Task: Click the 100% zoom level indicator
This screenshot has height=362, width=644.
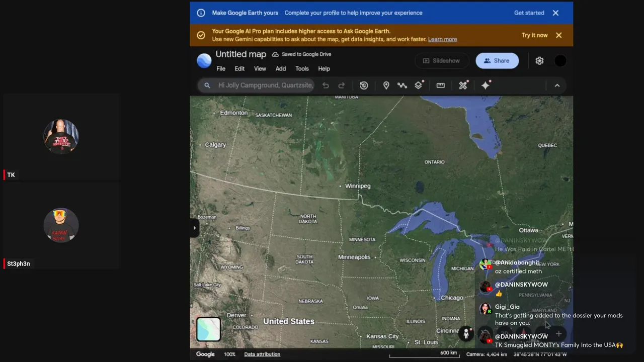Action: (x=230, y=354)
